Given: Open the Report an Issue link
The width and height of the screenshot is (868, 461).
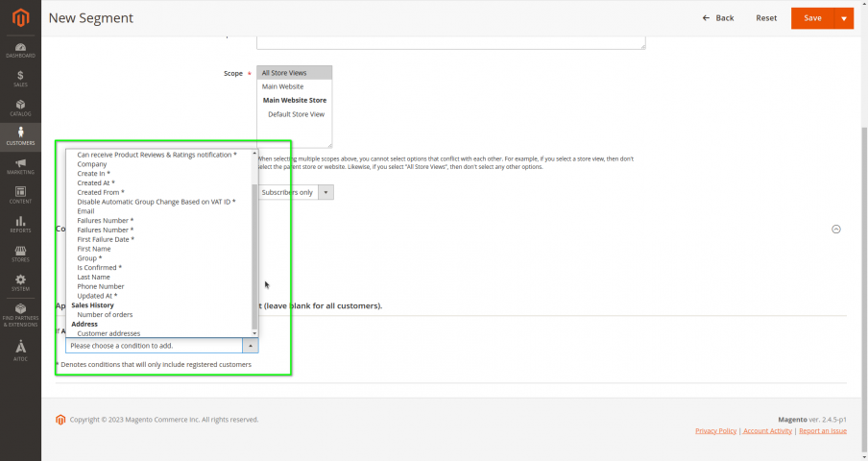Looking at the screenshot, I should (823, 430).
